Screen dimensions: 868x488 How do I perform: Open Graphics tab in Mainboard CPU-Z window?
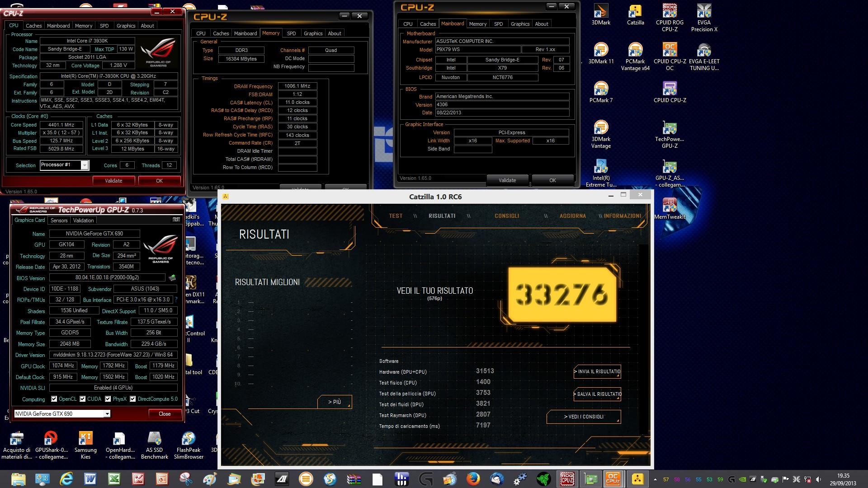click(520, 24)
